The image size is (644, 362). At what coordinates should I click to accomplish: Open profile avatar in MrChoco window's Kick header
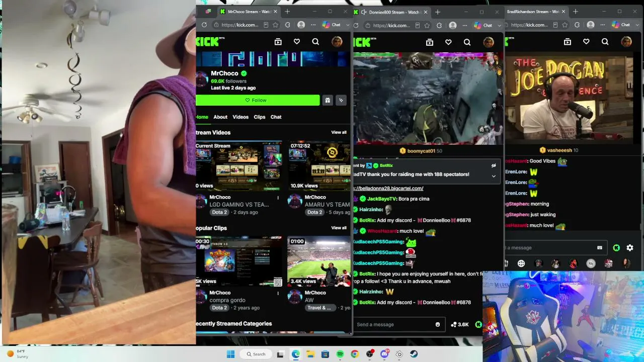[x=337, y=42]
